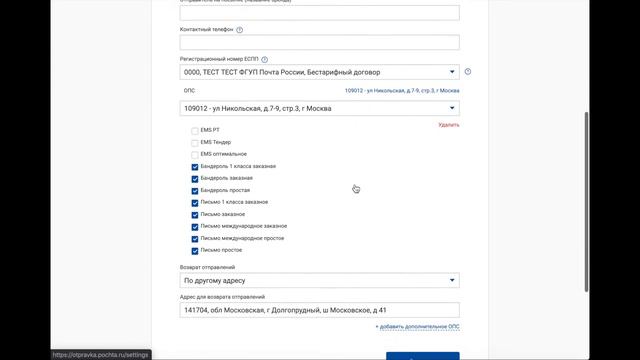Click Адрес для возврата отправлений field
Image resolution: width=640 pixels, height=360 pixels.
coord(320,310)
